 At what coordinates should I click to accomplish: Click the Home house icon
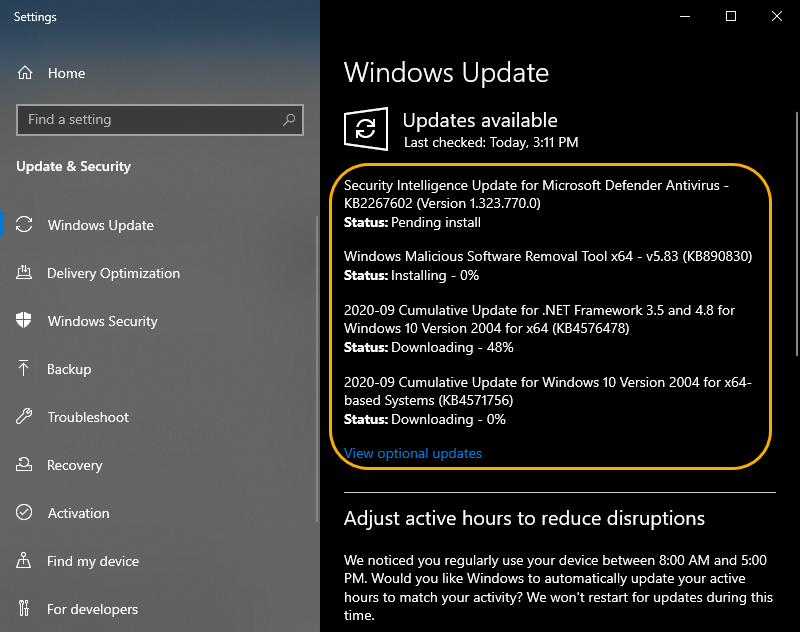point(24,73)
